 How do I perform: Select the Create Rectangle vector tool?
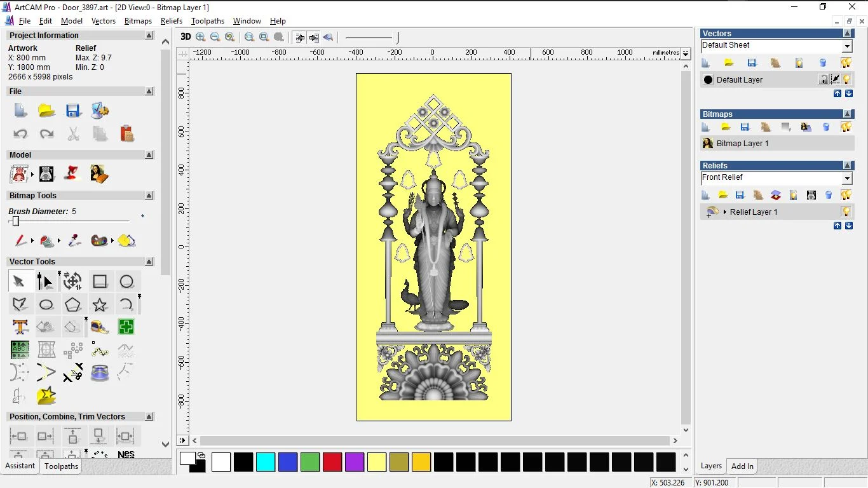[x=100, y=281]
